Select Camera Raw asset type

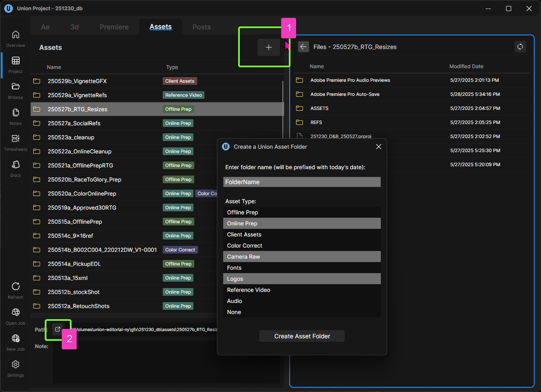(302, 257)
